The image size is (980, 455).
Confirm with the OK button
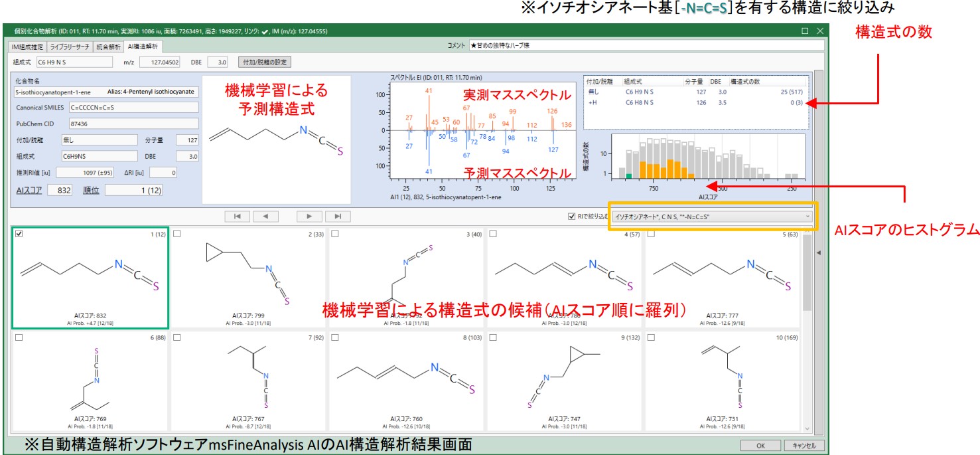click(x=760, y=446)
